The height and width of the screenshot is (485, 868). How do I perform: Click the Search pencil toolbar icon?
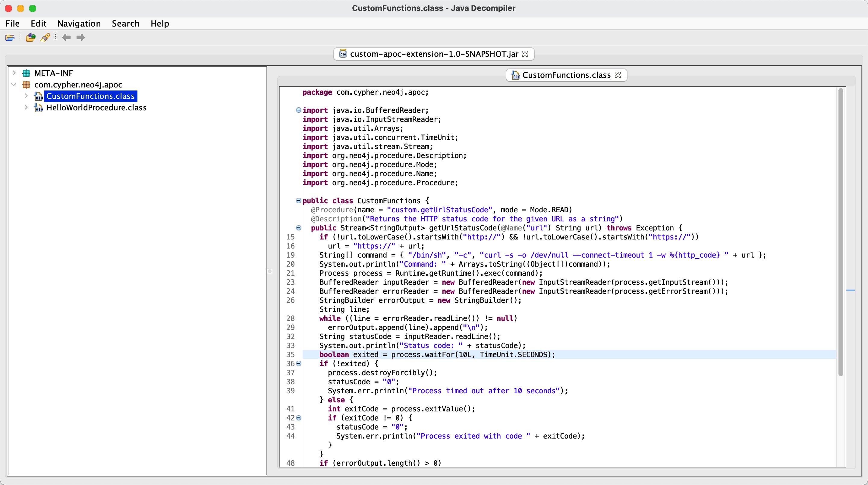[46, 37]
